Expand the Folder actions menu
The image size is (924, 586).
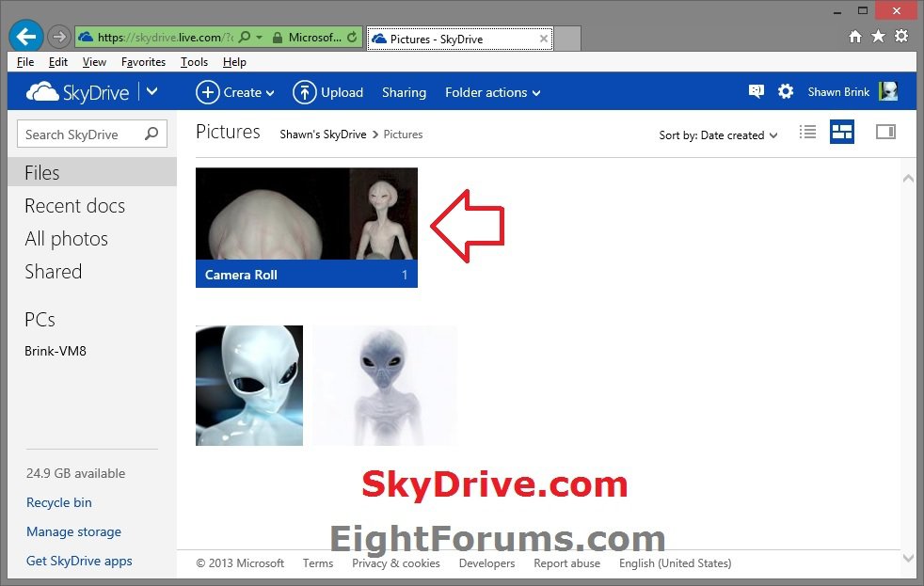pyautogui.click(x=493, y=92)
